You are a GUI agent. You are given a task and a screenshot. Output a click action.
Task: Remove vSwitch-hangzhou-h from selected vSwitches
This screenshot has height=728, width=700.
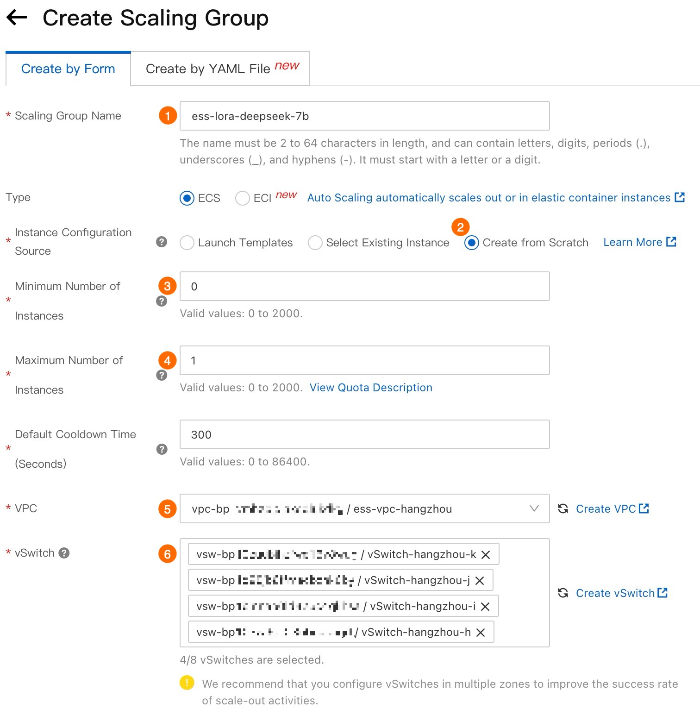[481, 633]
